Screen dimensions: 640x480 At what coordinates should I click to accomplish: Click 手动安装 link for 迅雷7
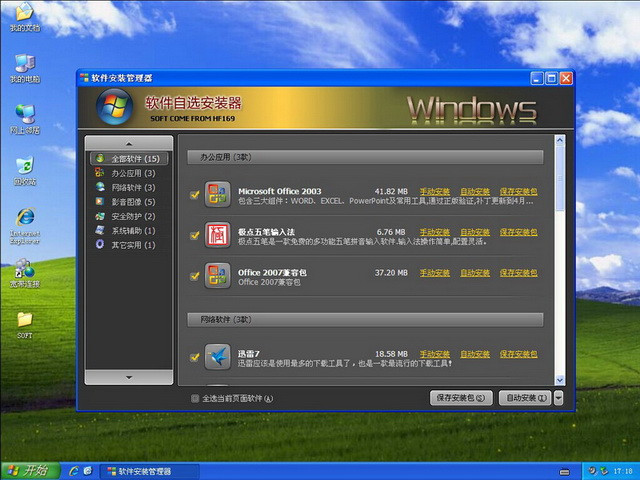[x=435, y=354]
